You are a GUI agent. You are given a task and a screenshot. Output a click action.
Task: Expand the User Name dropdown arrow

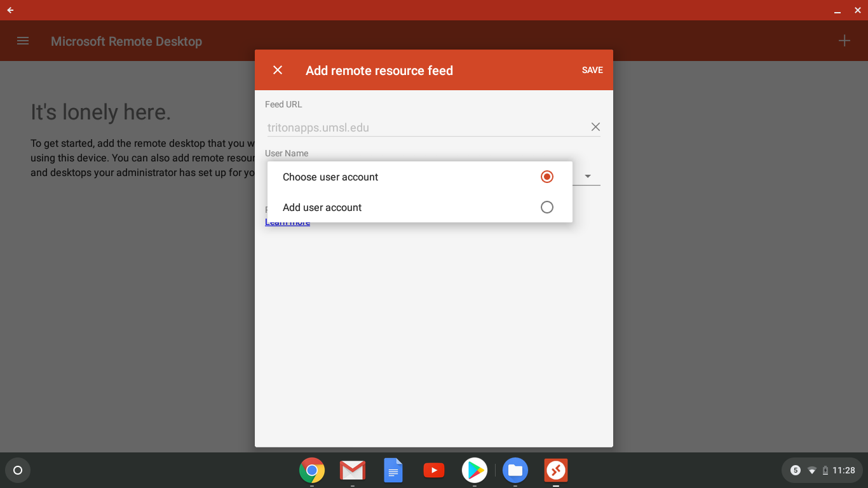[x=588, y=176]
